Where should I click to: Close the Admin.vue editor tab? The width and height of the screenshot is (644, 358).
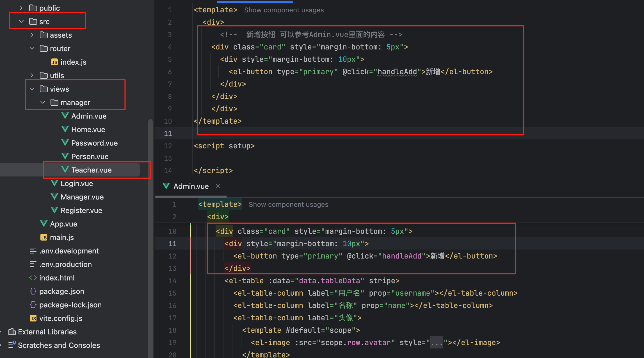point(218,186)
